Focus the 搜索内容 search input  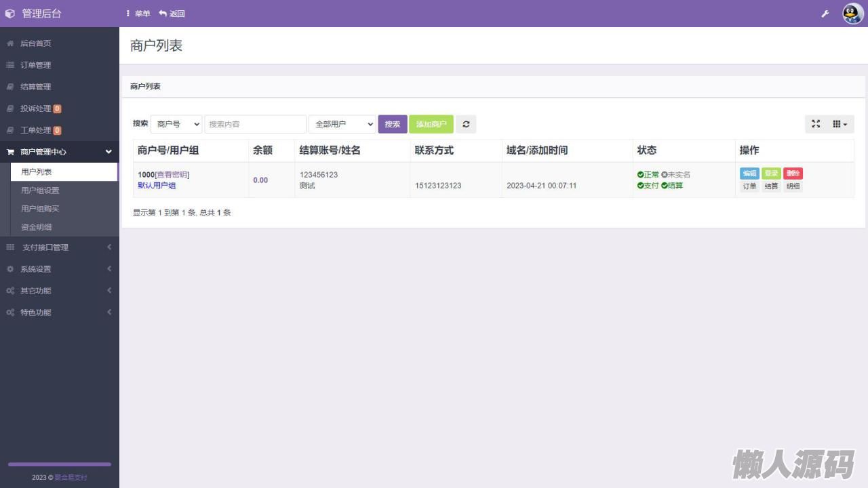point(256,124)
